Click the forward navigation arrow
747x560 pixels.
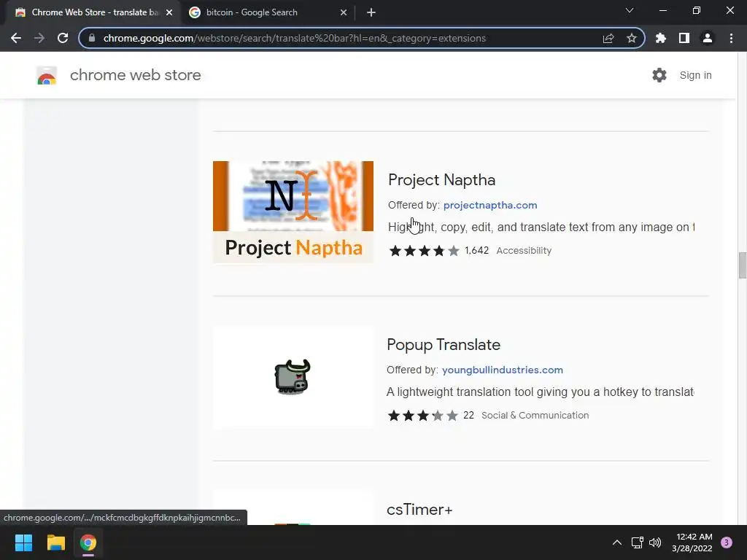pos(39,38)
